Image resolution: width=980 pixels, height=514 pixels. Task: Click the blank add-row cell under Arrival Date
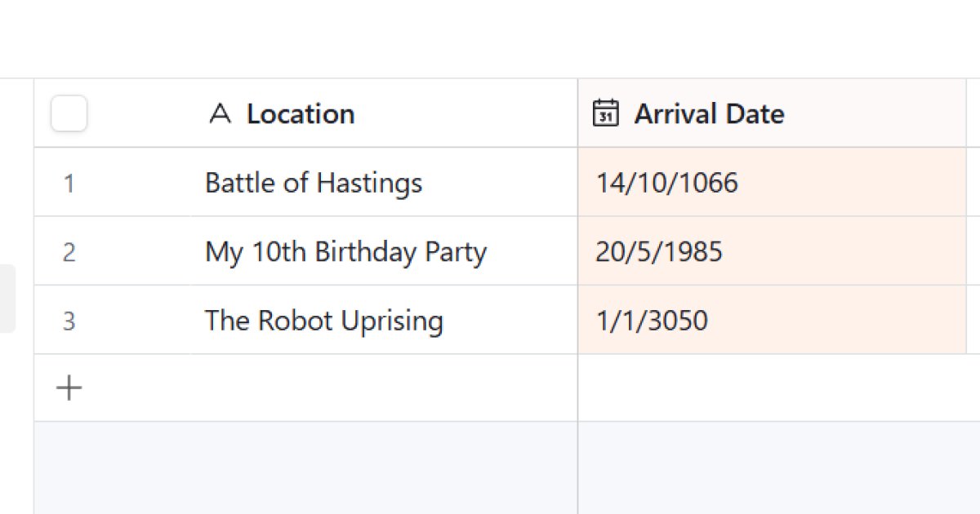tap(772, 388)
